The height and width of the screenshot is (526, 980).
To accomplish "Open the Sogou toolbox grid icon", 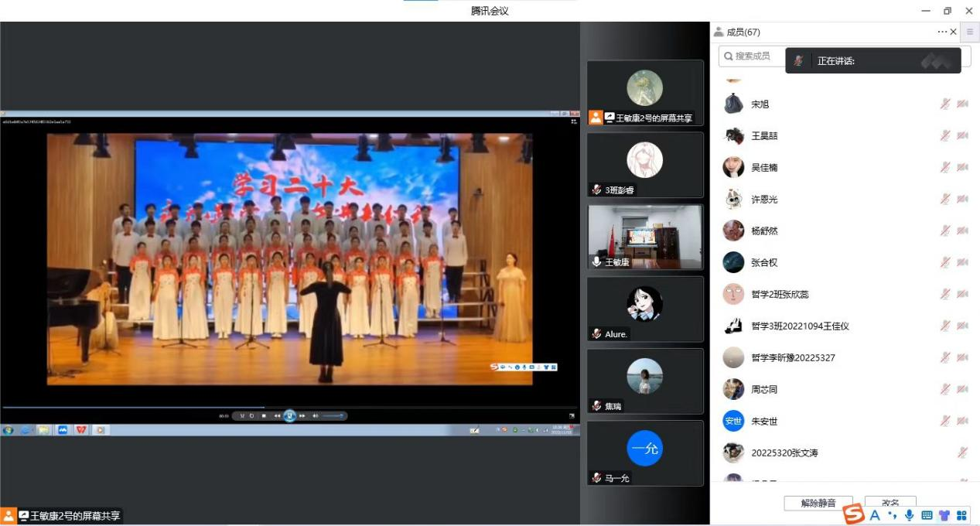I will coord(961,515).
